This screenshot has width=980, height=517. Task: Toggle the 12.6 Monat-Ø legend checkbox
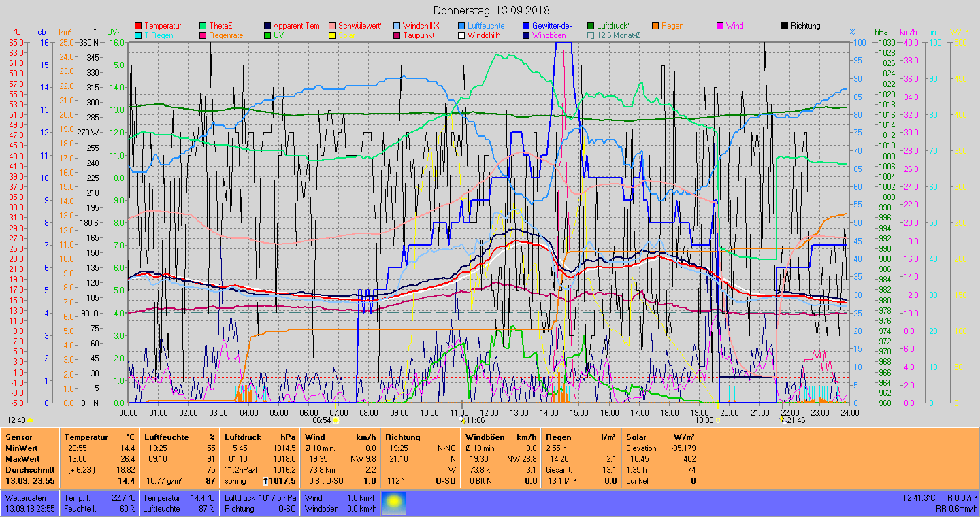click(x=591, y=35)
